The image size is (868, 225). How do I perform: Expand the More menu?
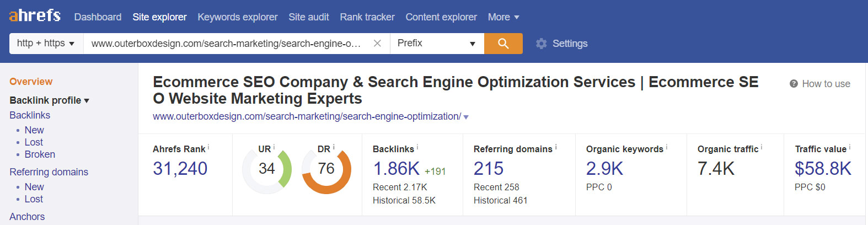tap(503, 17)
